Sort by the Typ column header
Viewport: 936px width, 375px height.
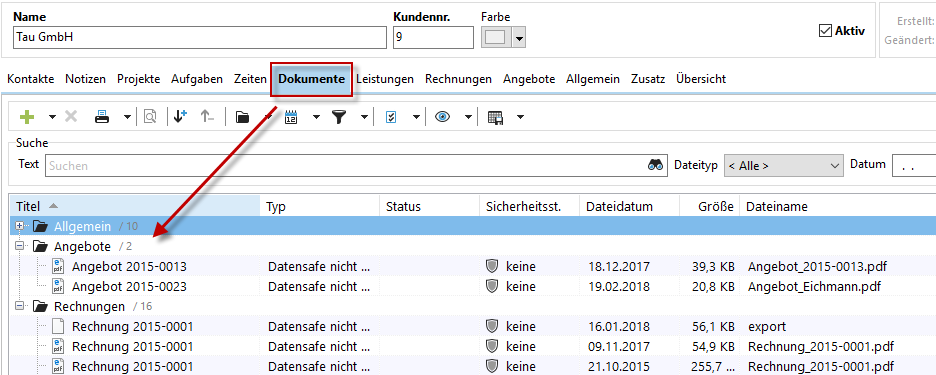(320, 207)
